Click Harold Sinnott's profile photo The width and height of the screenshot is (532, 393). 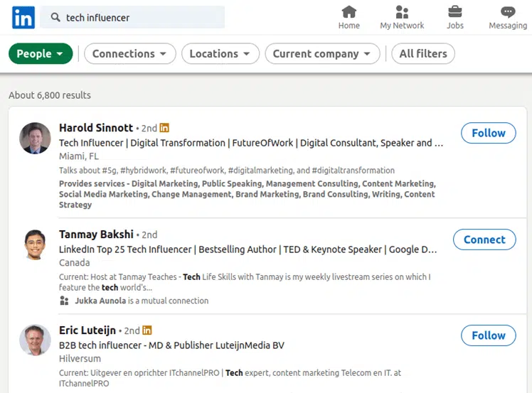[35, 138]
